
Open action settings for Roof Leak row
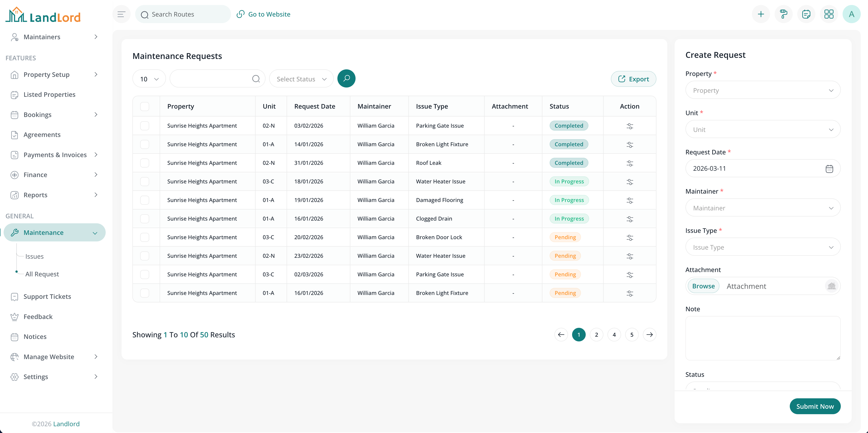pos(629,163)
